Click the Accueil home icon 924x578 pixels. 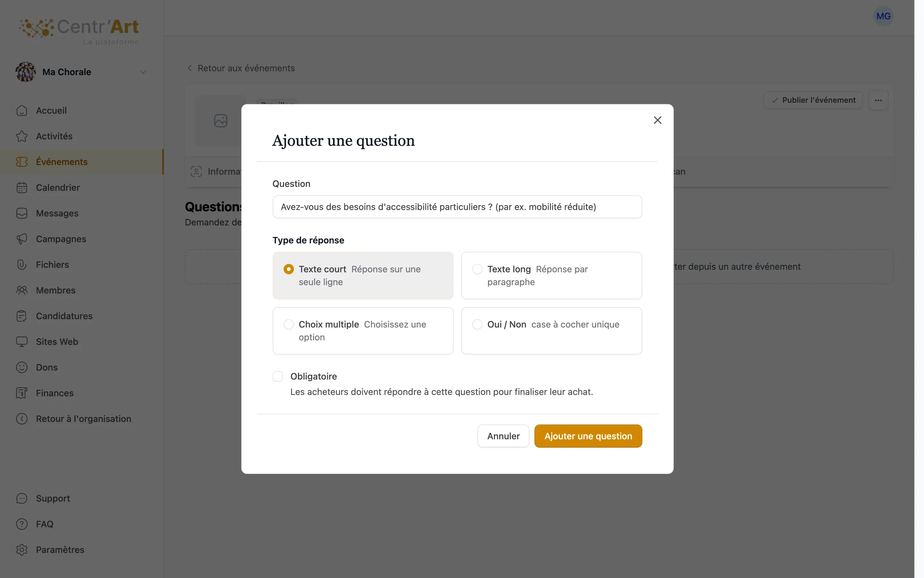[x=22, y=110]
